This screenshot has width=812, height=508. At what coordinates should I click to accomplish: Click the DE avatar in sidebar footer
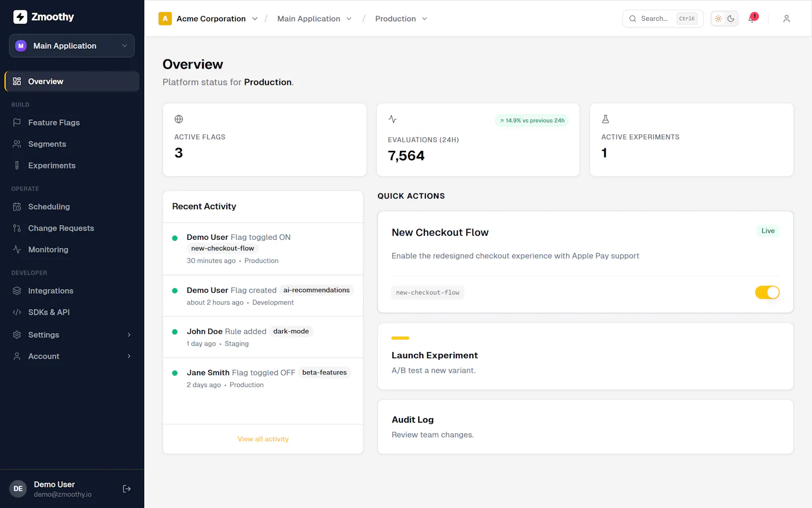coord(18,489)
